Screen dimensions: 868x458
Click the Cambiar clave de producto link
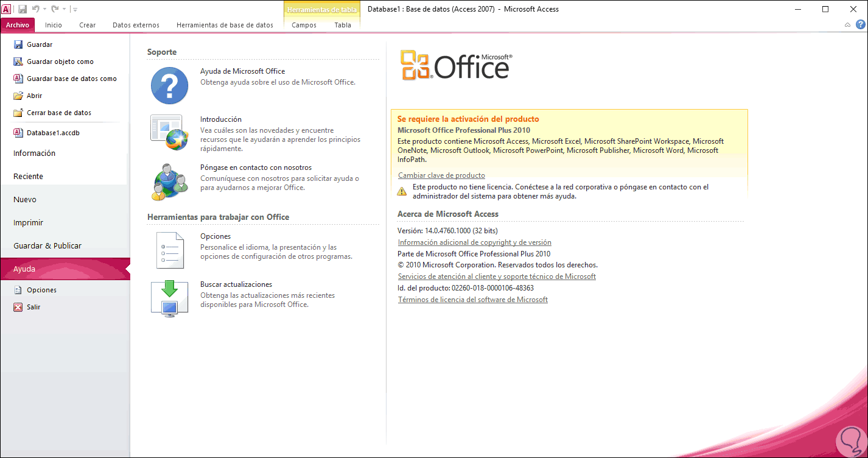click(x=441, y=175)
